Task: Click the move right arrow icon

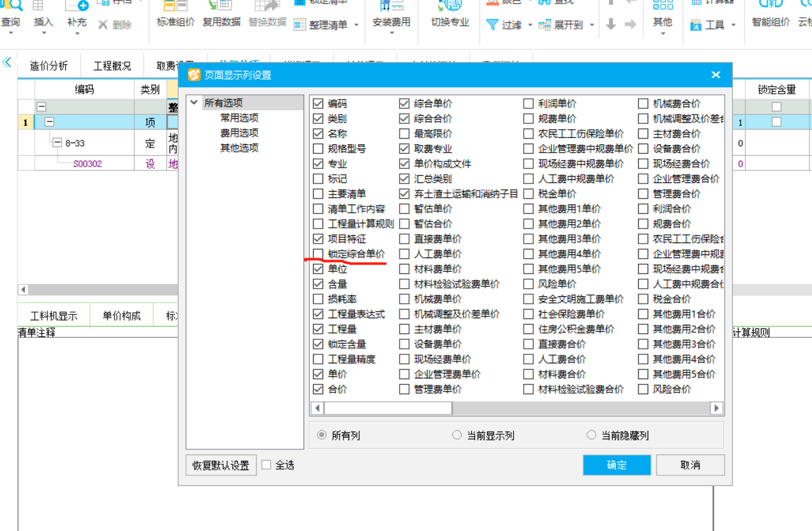Action: (631, 25)
